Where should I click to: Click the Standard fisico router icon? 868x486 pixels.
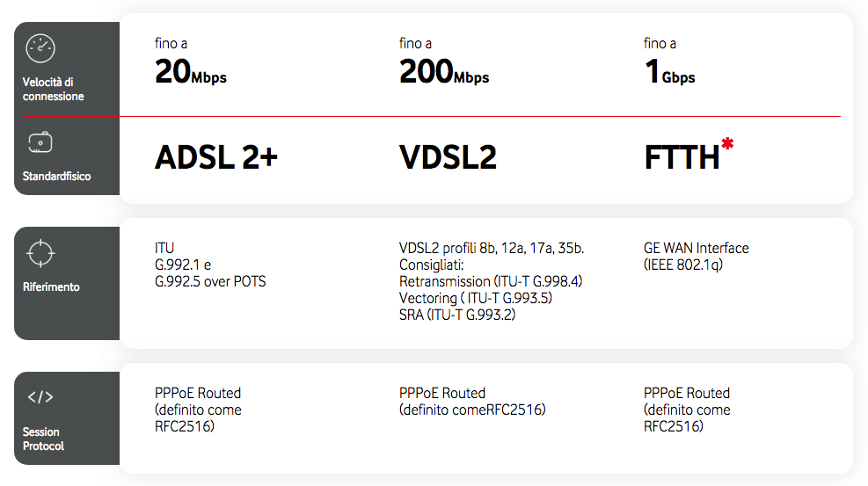(x=40, y=142)
